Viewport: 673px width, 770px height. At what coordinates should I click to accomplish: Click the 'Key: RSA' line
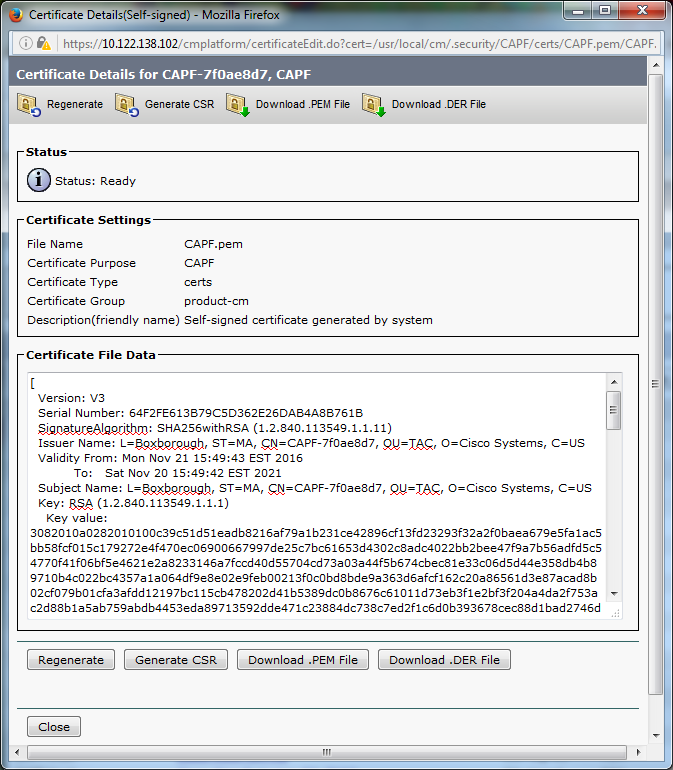point(133,503)
